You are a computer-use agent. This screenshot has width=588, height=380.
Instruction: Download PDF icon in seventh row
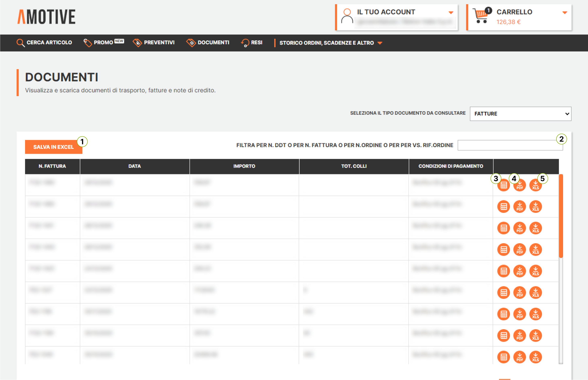point(519,314)
